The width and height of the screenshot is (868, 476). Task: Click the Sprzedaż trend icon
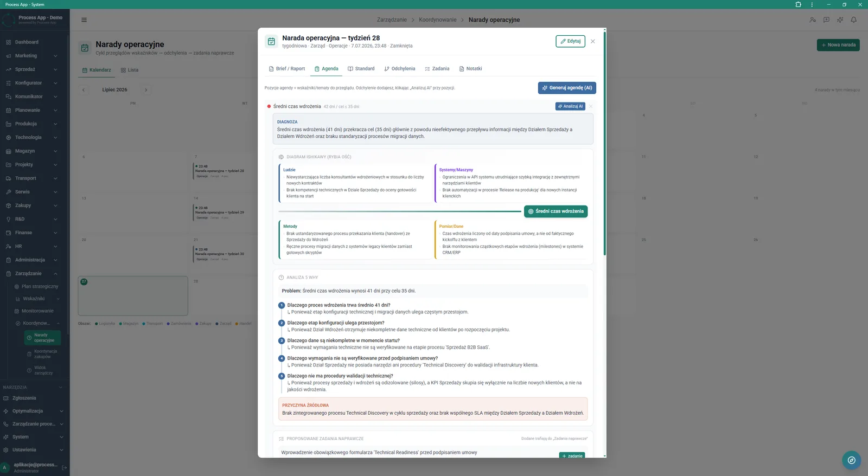pyautogui.click(x=8, y=69)
